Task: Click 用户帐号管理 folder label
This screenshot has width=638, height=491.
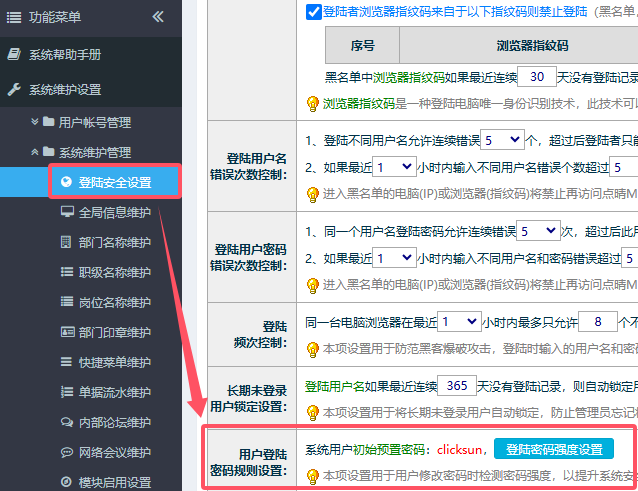Action: [x=95, y=122]
